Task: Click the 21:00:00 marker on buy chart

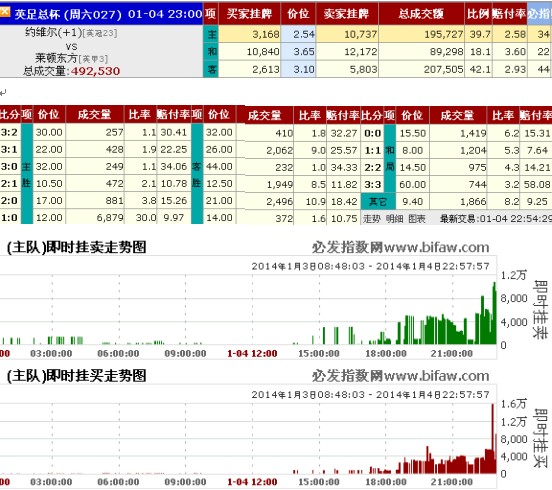Action: (x=452, y=482)
